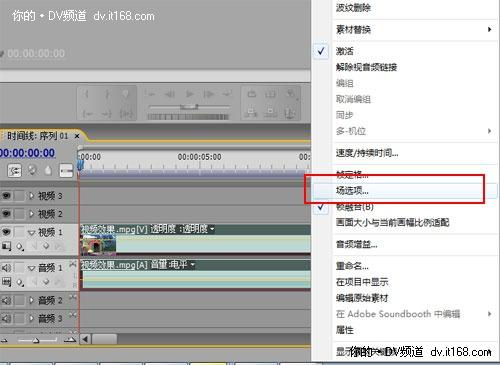Click Set In point in monitor controls
500x365 pixels.
point(87,95)
